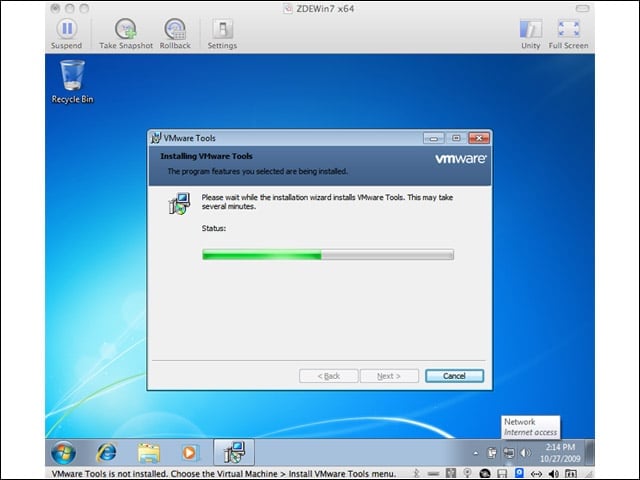Viewport: 640px width, 480px height.
Task: Open Windows Explorer folder in taskbar
Action: [149, 453]
